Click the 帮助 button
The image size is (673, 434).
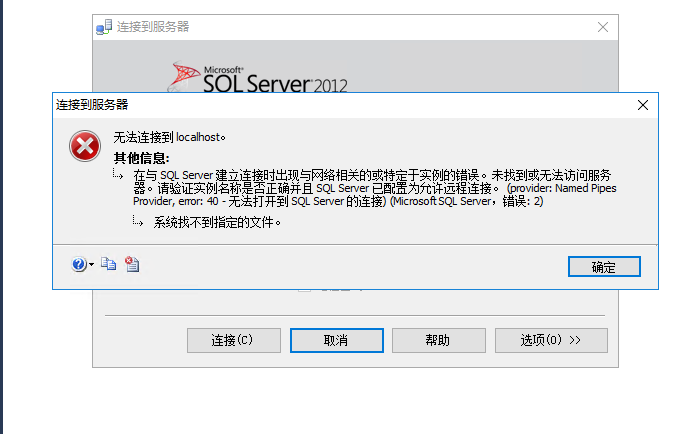pos(438,340)
